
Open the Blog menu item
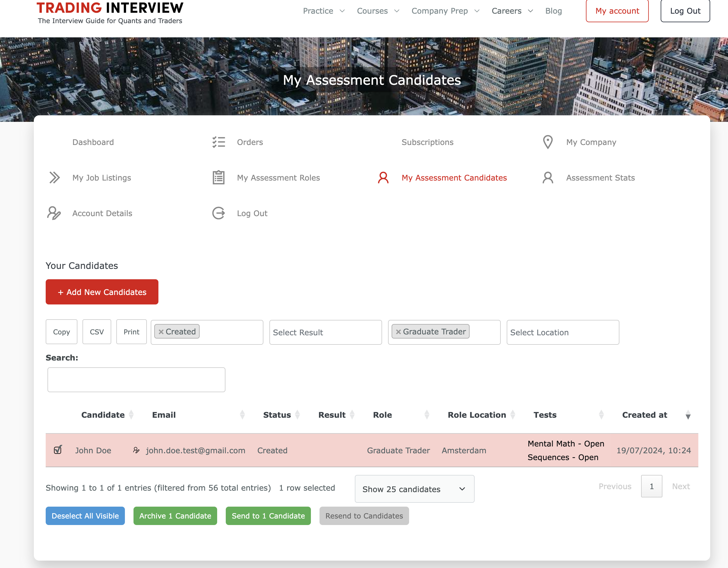pos(553,11)
